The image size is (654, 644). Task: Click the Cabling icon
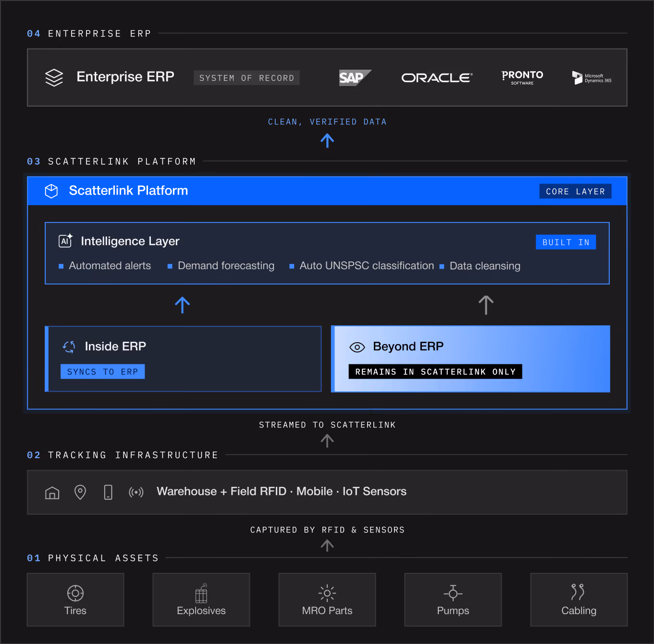578,592
